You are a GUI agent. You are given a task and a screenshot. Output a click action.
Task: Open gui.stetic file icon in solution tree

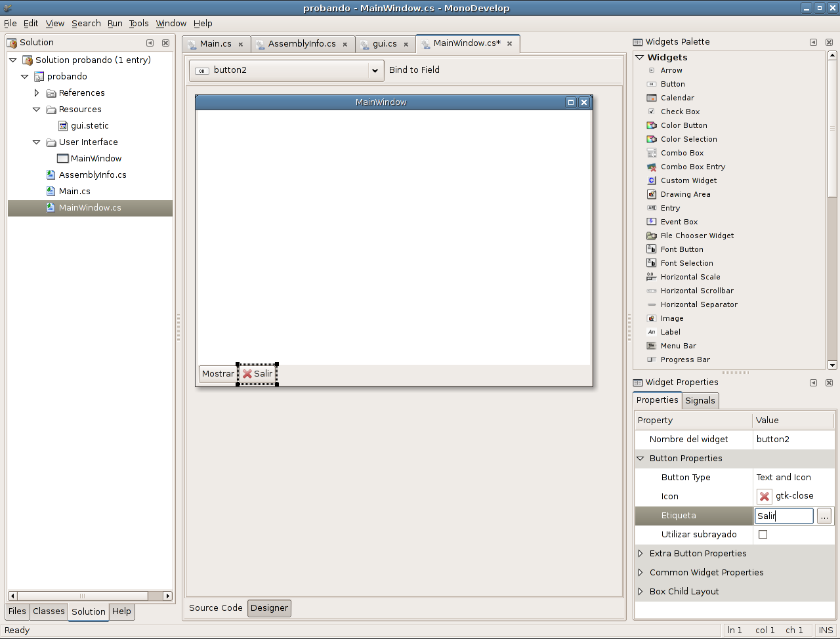tap(63, 126)
